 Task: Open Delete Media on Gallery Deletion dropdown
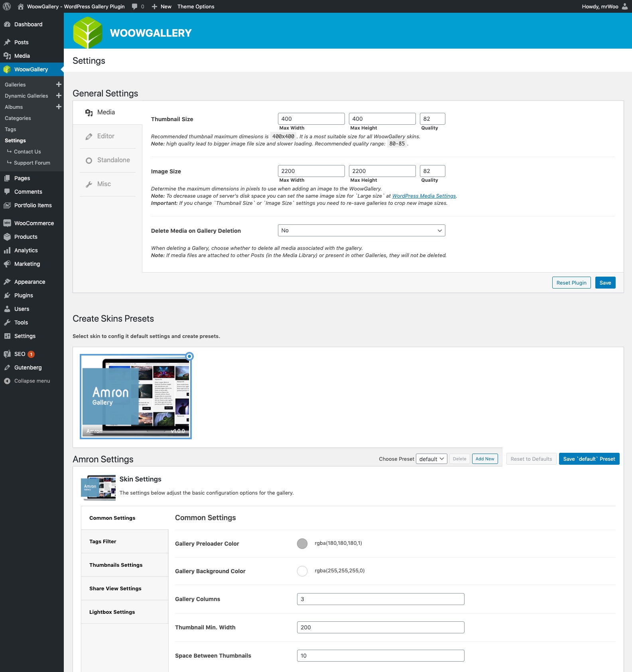coord(361,230)
